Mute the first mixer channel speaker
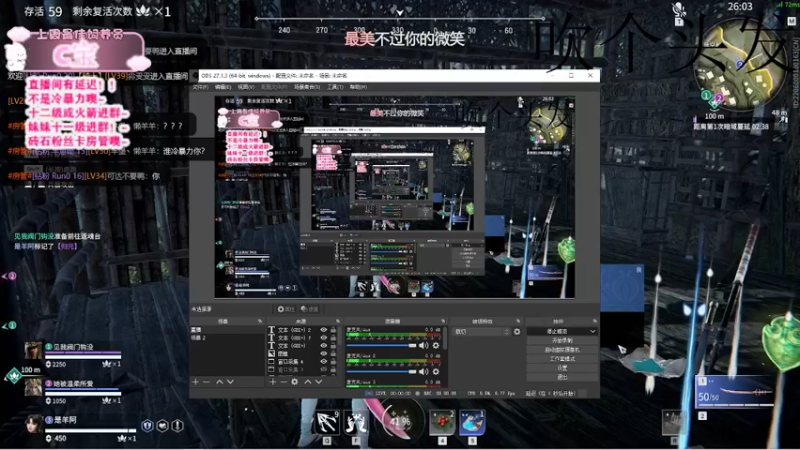 click(423, 345)
